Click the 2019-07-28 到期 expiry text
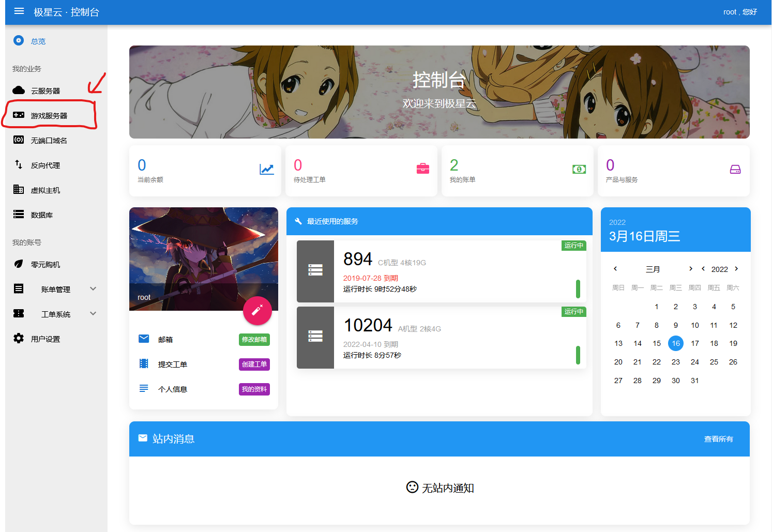 point(371,278)
